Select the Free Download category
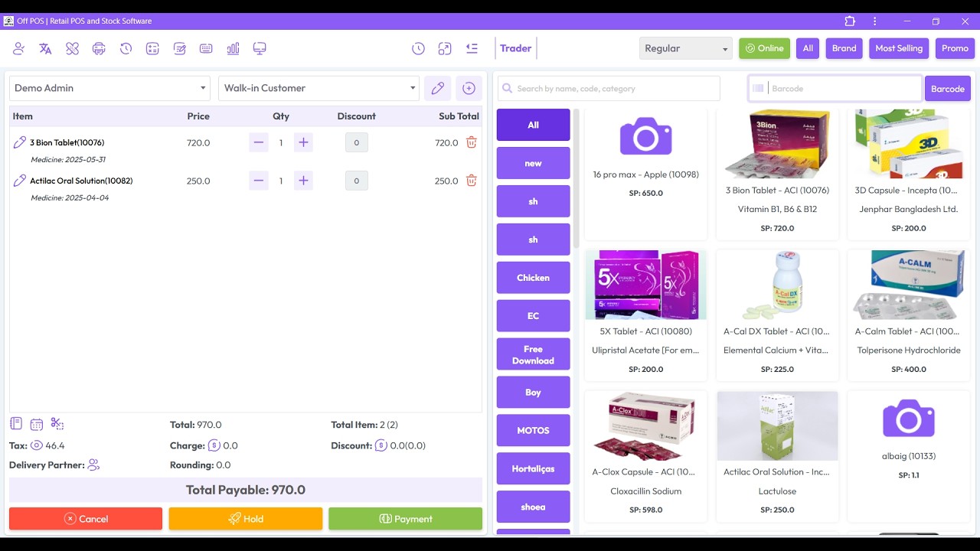The height and width of the screenshot is (551, 980). (x=533, y=354)
